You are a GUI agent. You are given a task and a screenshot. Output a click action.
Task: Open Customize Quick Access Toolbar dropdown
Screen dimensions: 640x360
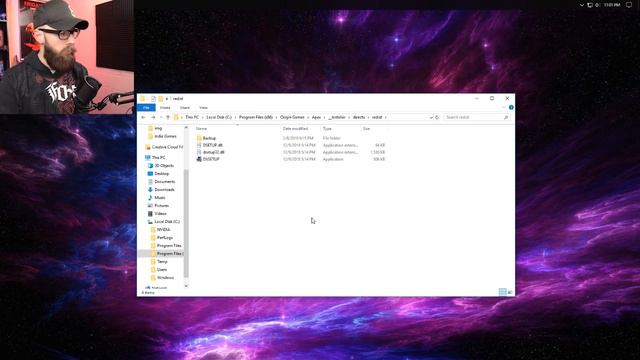(x=167, y=99)
